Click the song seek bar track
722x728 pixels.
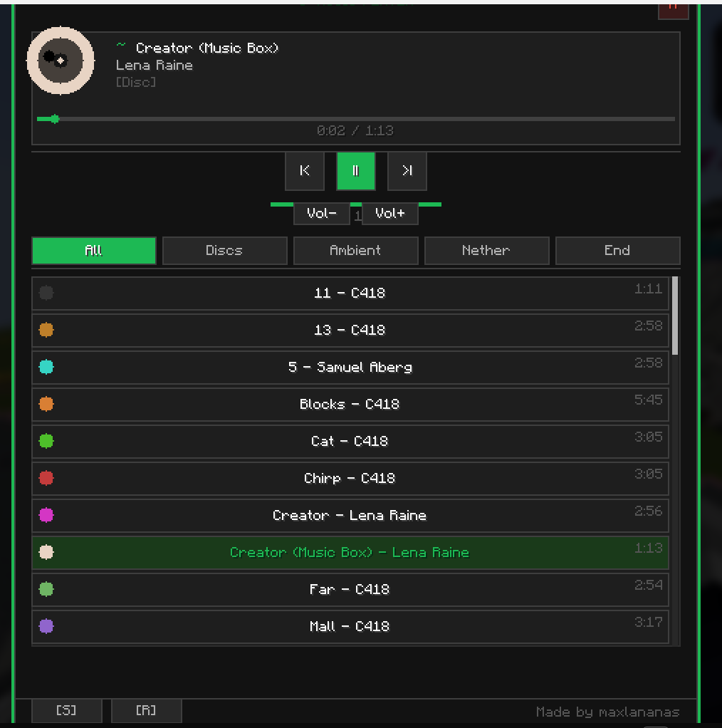coord(355,119)
